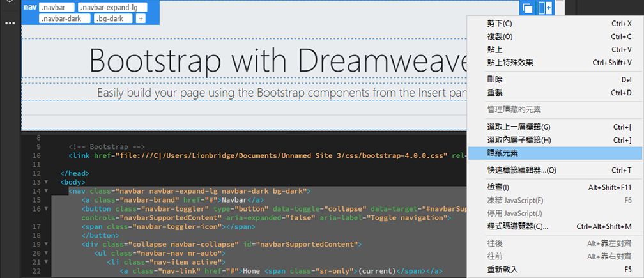
Task: Choose 貼上特殊效果 from the context menu
Action: tap(555, 63)
